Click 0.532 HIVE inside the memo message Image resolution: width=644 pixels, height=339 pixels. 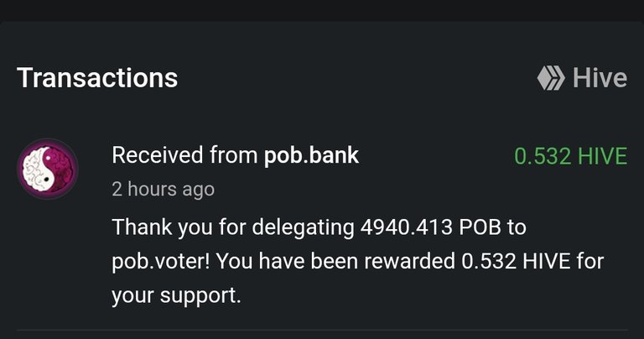tap(516, 261)
